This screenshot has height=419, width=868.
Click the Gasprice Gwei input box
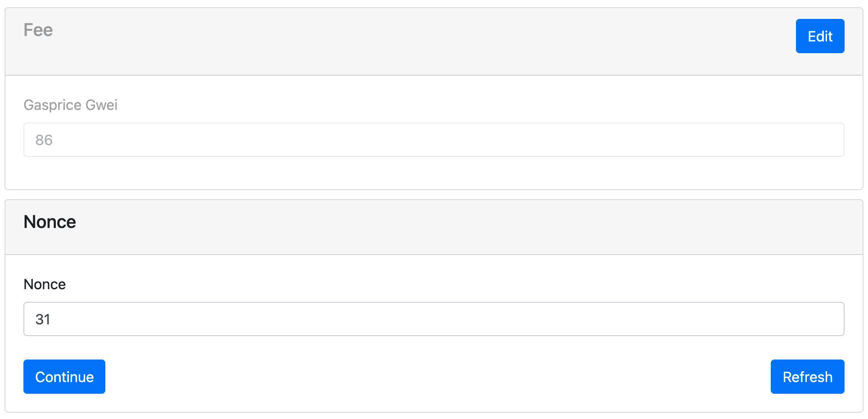(x=433, y=140)
